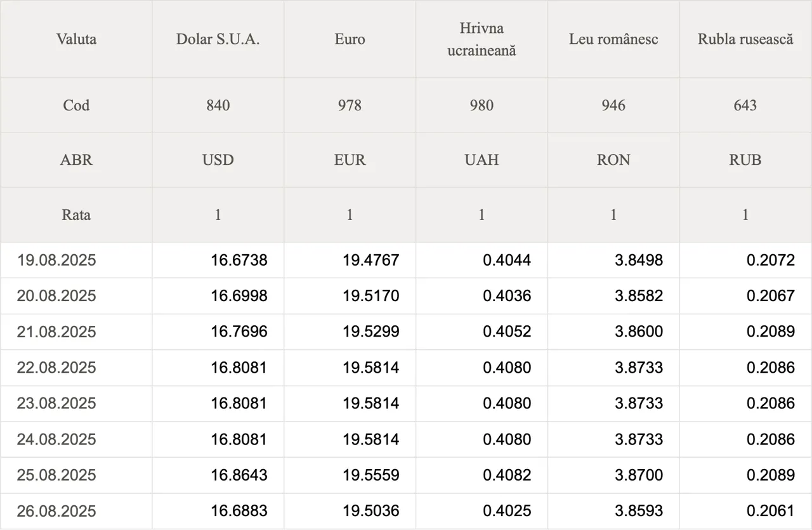The height and width of the screenshot is (530, 812).
Task: Select code 980 cell
Action: (481, 105)
